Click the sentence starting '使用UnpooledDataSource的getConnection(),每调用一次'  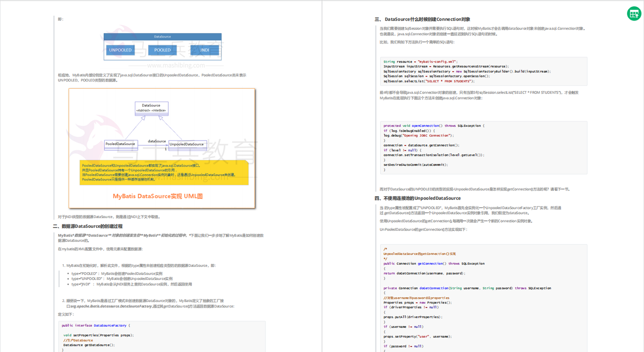[x=456, y=221]
